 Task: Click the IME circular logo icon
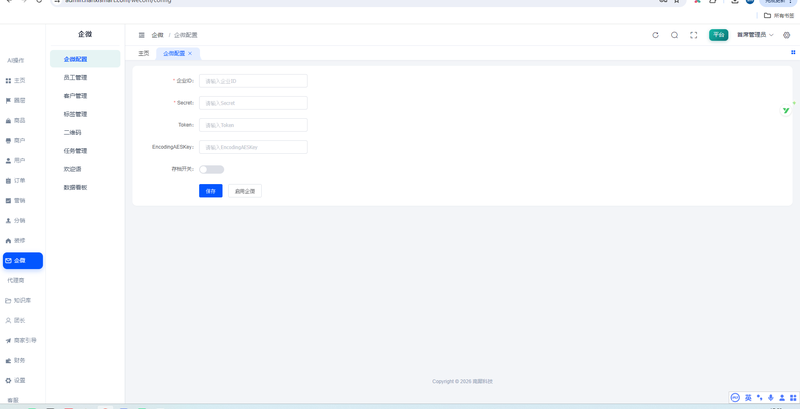coord(735,398)
